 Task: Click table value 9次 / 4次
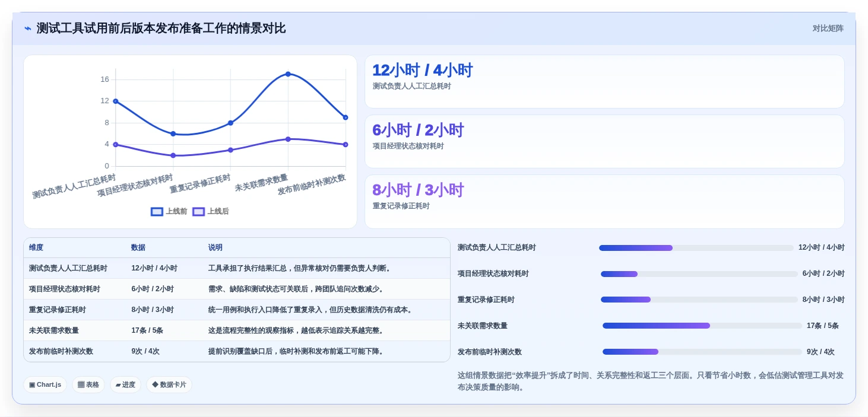click(x=145, y=352)
